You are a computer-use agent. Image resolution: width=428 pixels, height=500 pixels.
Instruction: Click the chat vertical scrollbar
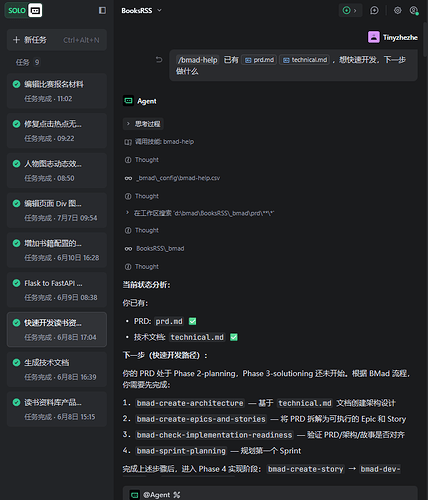pos(425,39)
